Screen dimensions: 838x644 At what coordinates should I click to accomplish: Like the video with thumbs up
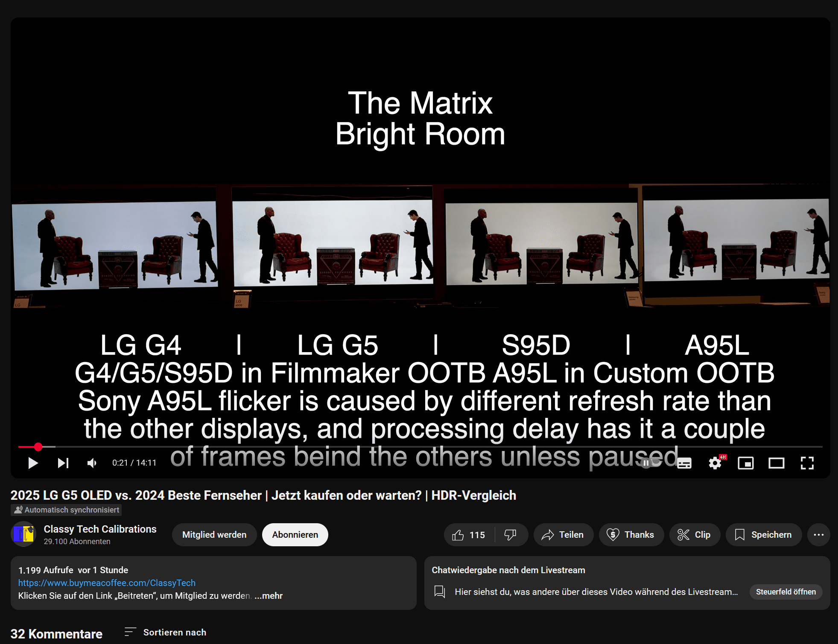coord(469,535)
